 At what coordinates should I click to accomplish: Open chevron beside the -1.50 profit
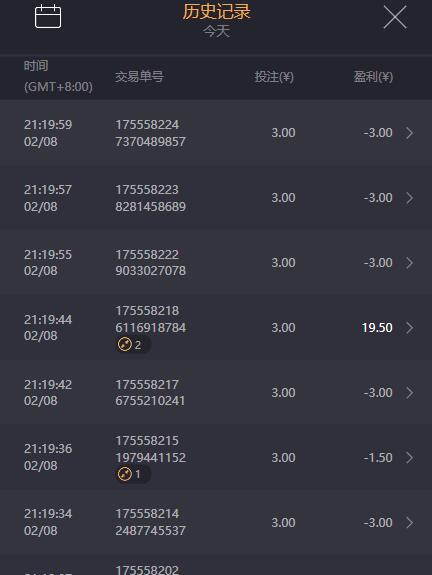(x=410, y=458)
